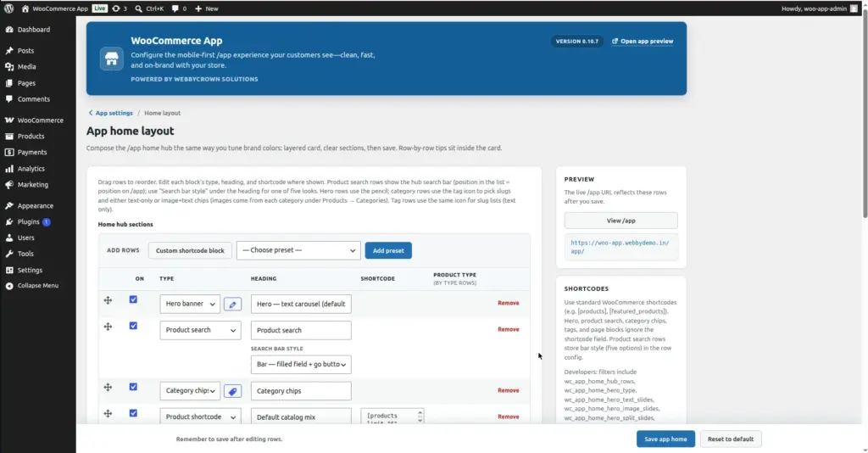Click the external link icon beside Open app preview
Image resolution: width=868 pixels, height=453 pixels.
(615, 41)
